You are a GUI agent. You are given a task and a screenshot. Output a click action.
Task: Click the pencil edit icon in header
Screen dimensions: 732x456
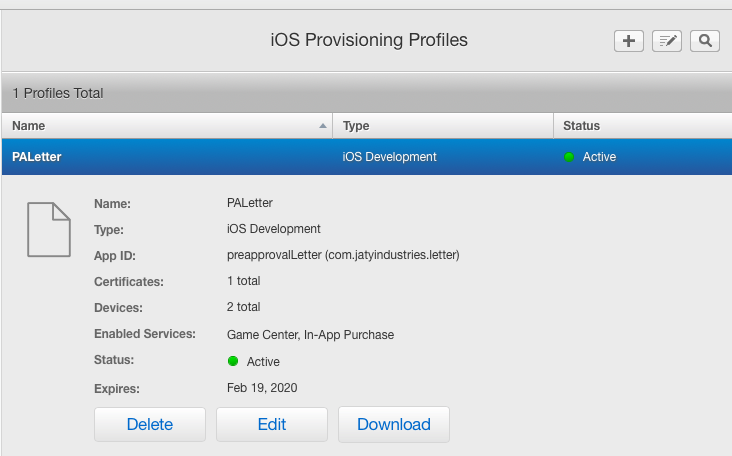[667, 41]
